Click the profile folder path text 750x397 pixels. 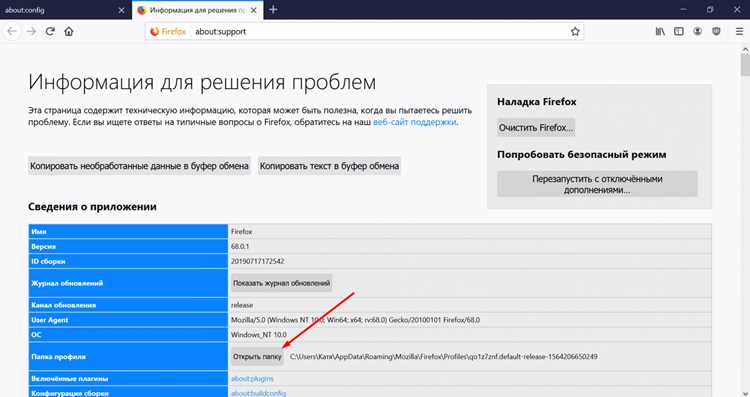point(443,356)
